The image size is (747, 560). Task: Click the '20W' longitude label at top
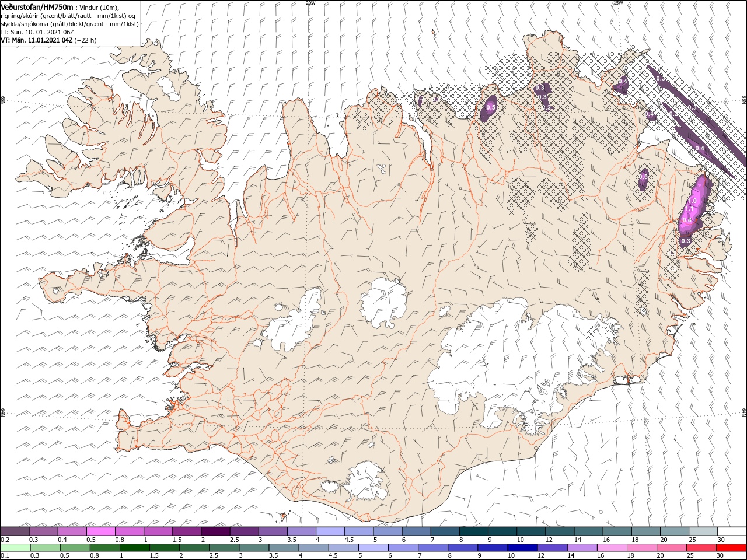(x=310, y=3)
